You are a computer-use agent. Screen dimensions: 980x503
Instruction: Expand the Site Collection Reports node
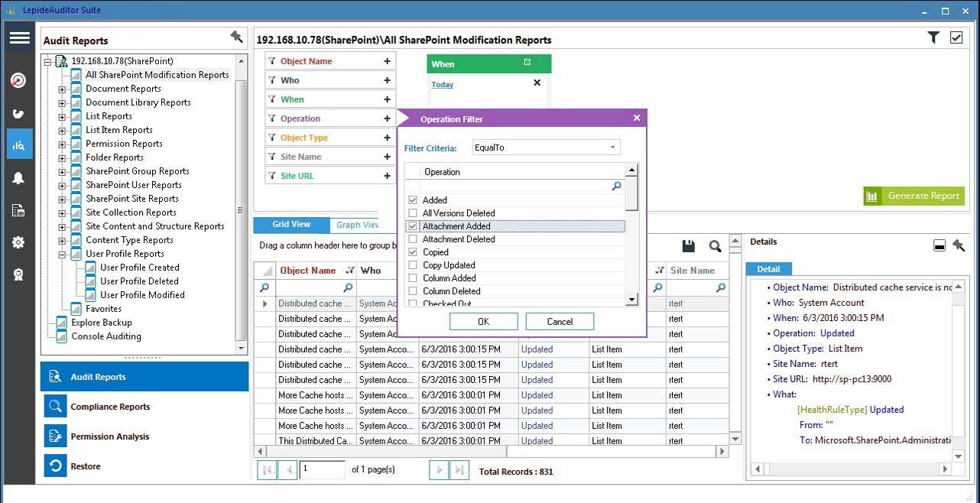[x=62, y=213]
